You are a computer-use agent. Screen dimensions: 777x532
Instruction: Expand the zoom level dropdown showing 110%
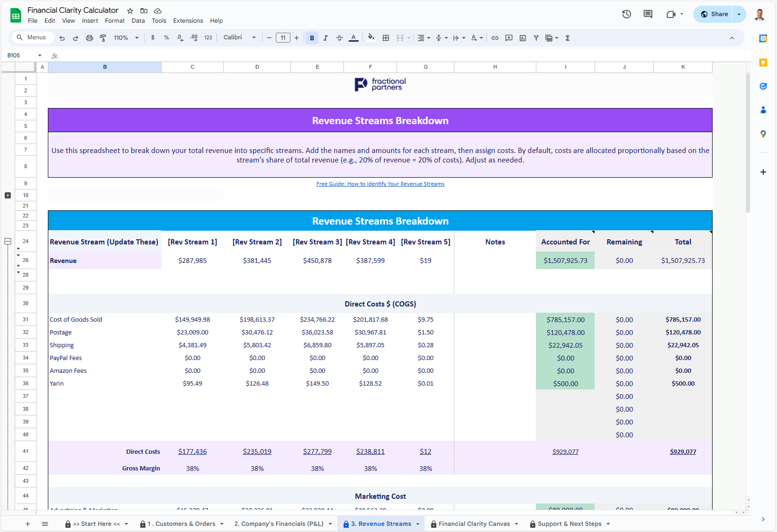coord(137,38)
